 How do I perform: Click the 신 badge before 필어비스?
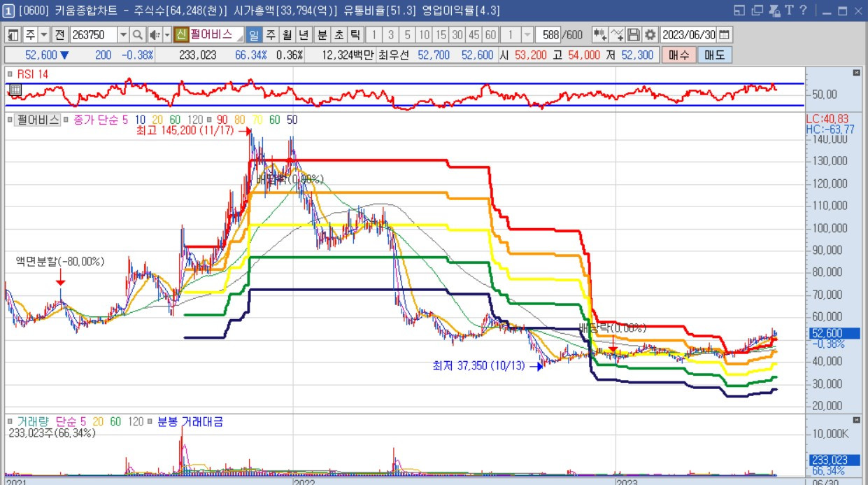tap(180, 35)
